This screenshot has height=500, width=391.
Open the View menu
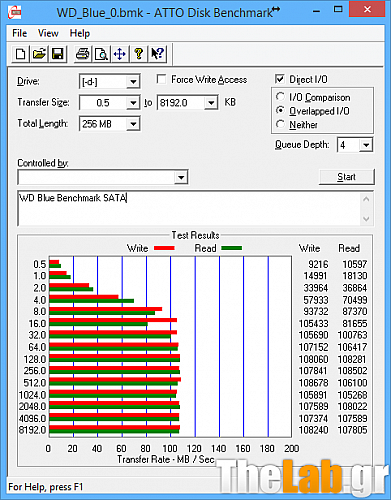tap(48, 33)
